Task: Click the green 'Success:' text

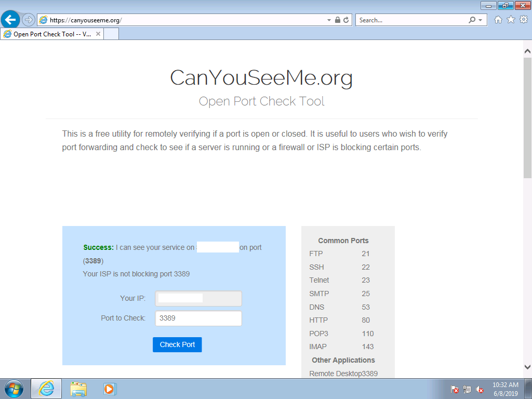Action: click(98, 248)
